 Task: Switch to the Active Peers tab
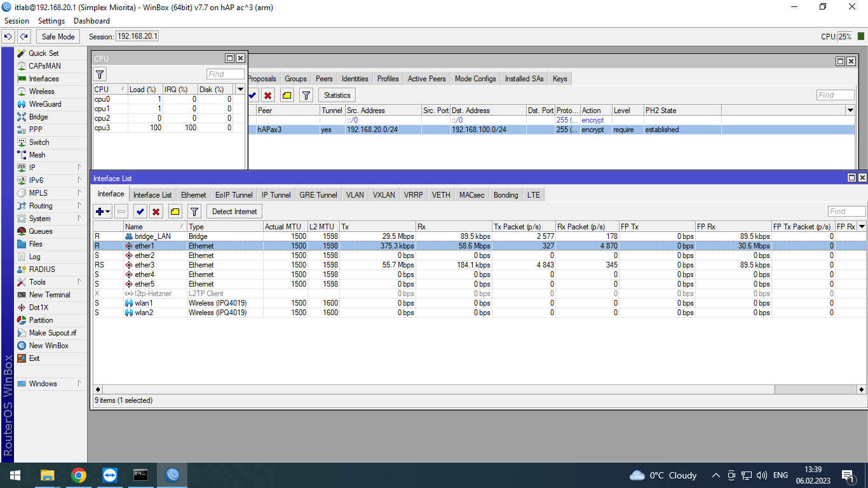click(x=426, y=79)
